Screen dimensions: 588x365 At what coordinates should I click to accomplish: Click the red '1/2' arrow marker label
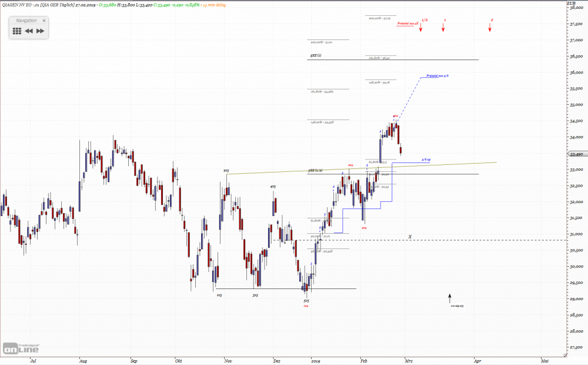coord(425,20)
